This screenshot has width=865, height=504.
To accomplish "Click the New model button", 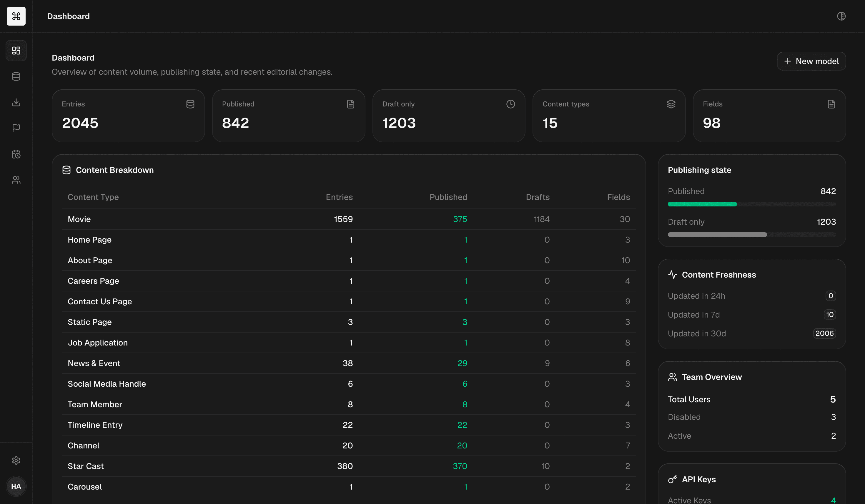I will (x=811, y=61).
